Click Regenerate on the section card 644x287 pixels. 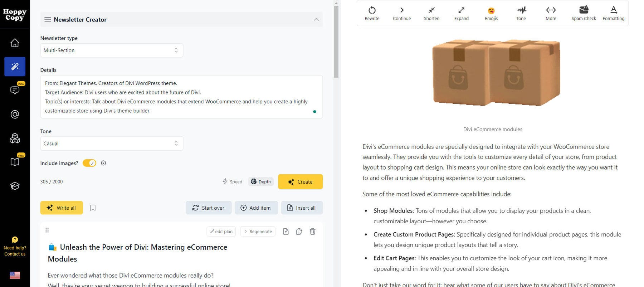[x=258, y=232]
